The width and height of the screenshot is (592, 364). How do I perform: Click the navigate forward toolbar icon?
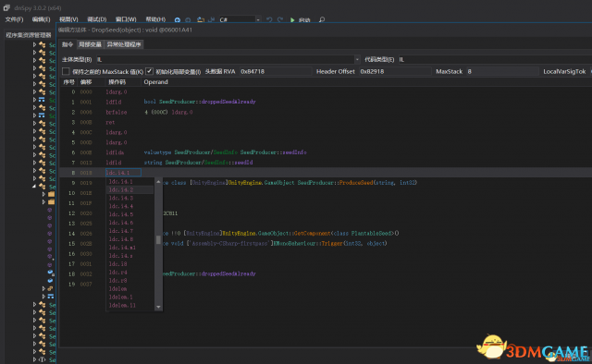(188, 19)
